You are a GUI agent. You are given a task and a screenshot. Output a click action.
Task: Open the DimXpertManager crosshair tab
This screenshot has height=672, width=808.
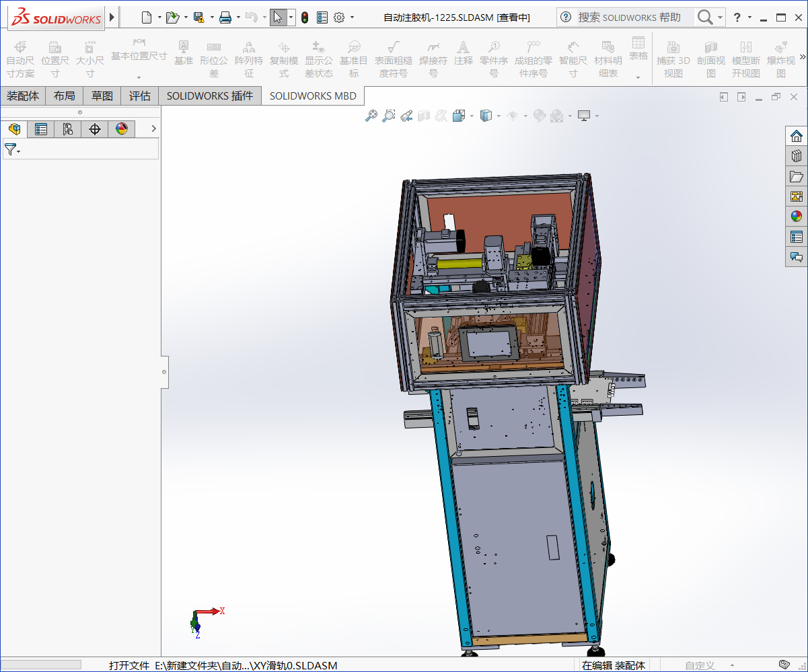click(95, 129)
